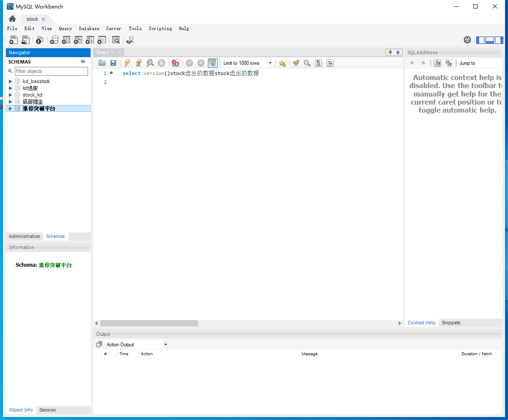Toggle word wrapping in editor

330,63
